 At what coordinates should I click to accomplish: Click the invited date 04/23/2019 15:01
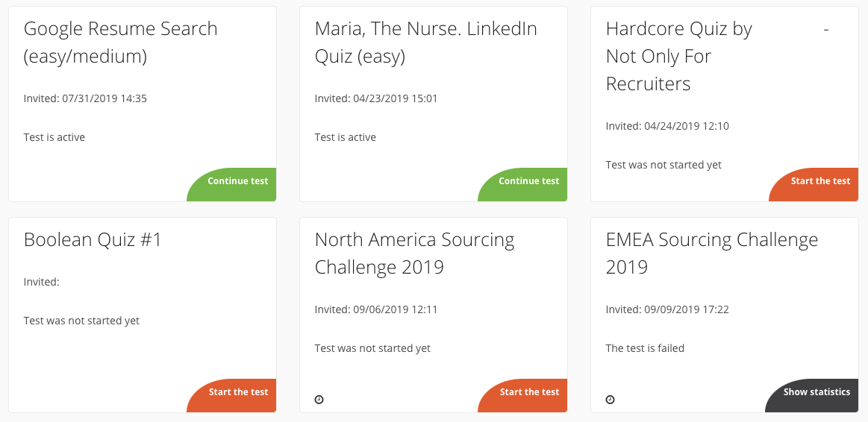396,98
